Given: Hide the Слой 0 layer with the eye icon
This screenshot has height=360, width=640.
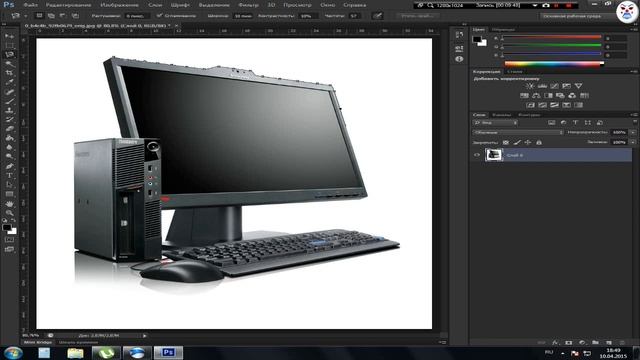Looking at the screenshot, I should (476, 155).
